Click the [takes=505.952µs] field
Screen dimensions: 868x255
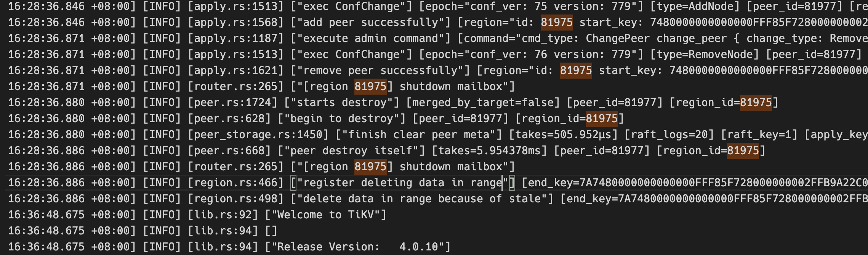563,135
